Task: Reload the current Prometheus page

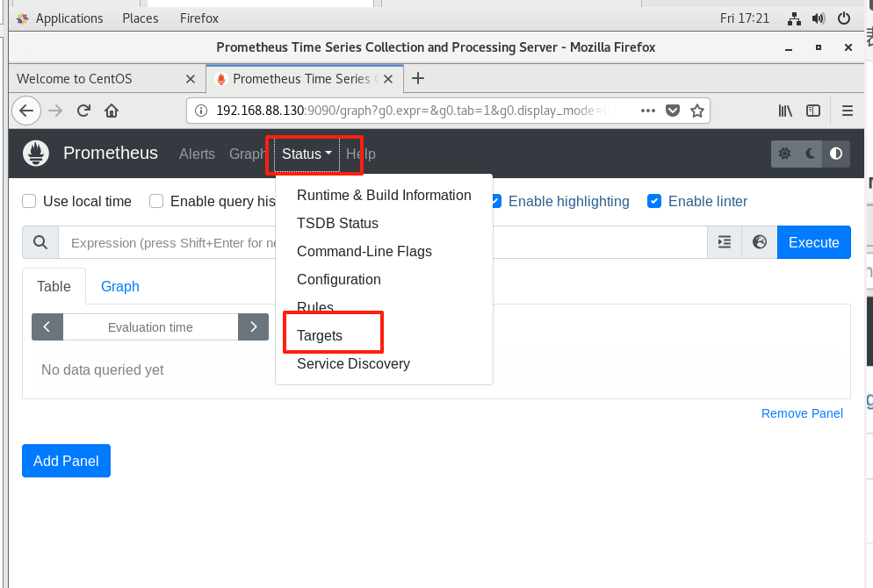Action: (x=83, y=111)
